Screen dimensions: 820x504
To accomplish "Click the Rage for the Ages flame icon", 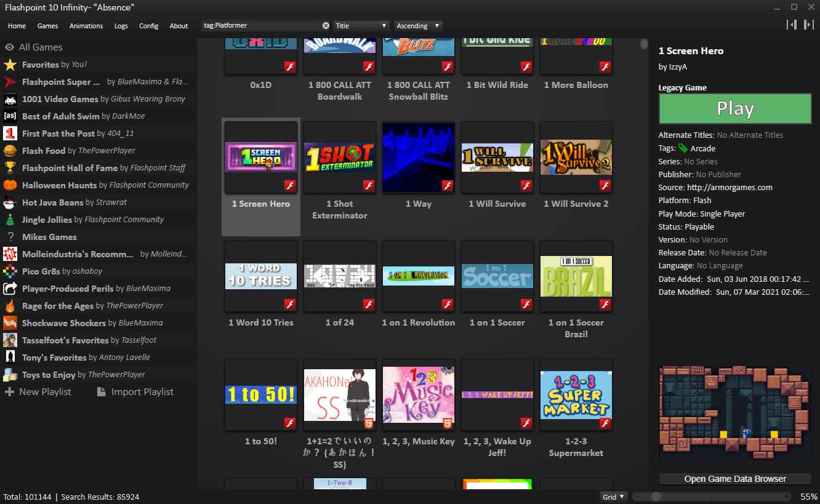I will tap(10, 306).
